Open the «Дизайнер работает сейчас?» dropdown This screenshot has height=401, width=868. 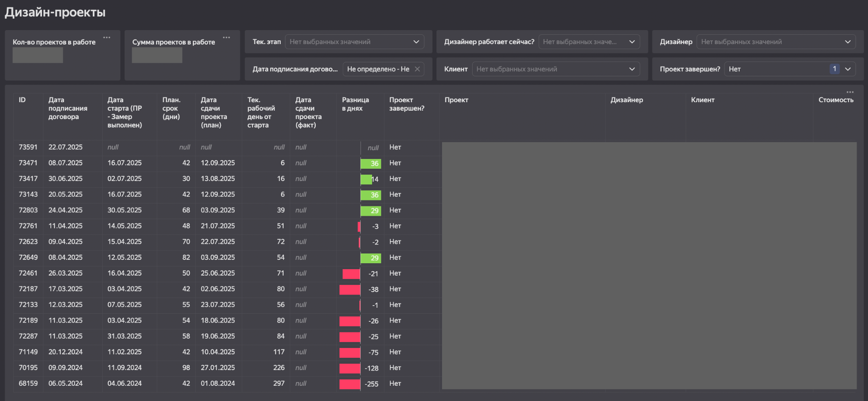(589, 42)
